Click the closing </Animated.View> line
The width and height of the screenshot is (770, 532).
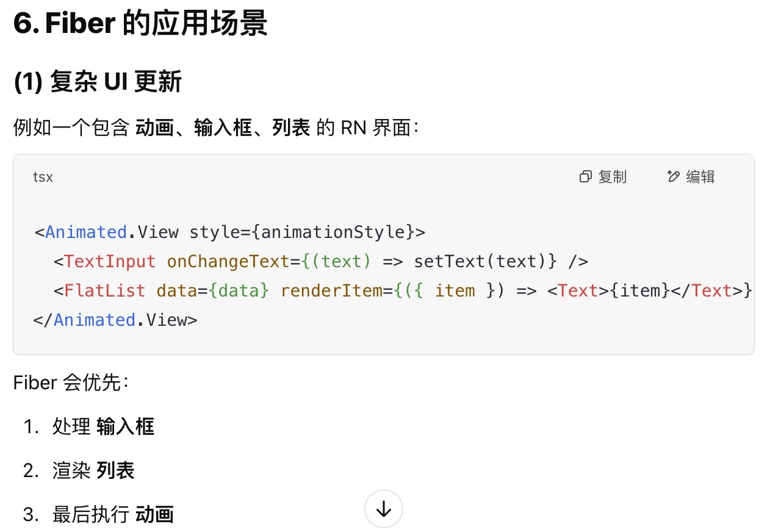point(116,320)
